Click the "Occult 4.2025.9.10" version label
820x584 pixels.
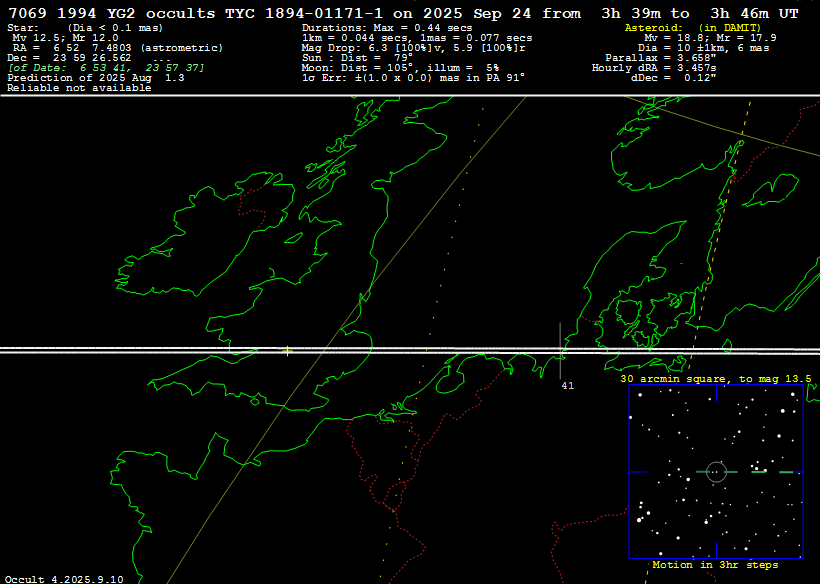[x=63, y=578]
